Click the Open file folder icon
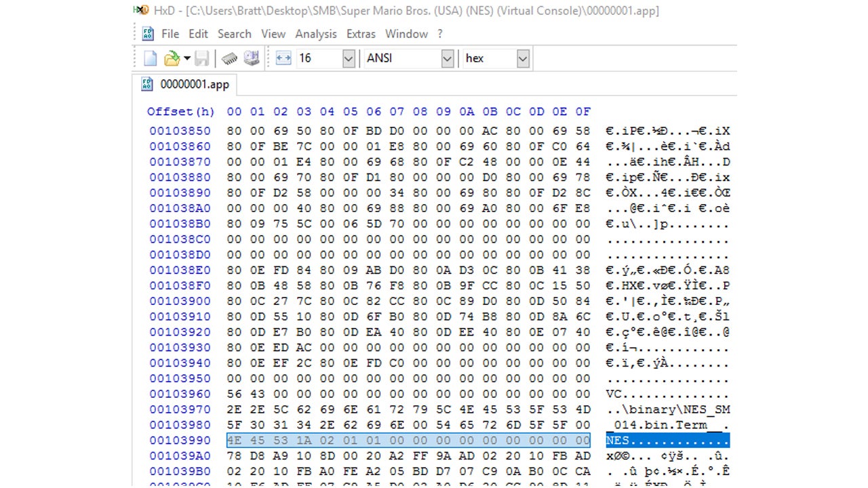 point(172,58)
